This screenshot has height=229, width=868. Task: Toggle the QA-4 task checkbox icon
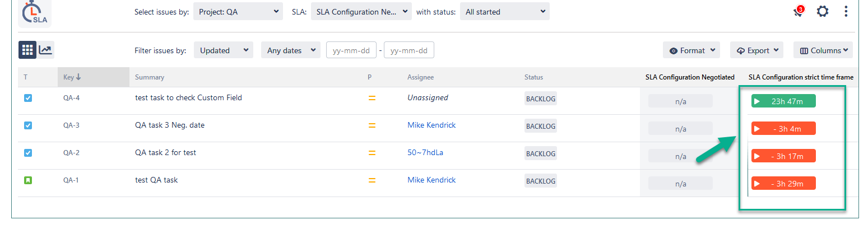tap(28, 98)
